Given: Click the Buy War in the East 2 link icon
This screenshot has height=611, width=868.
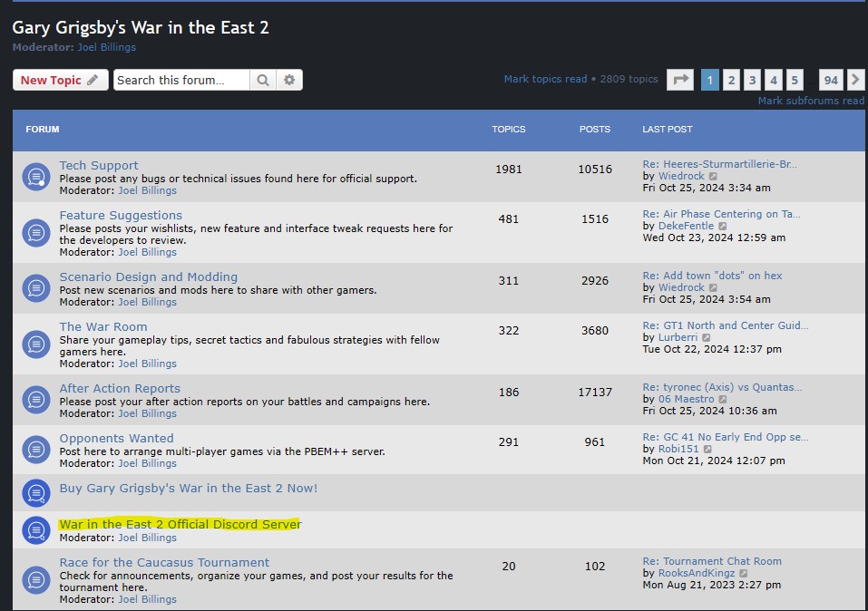Looking at the screenshot, I should point(36,493).
